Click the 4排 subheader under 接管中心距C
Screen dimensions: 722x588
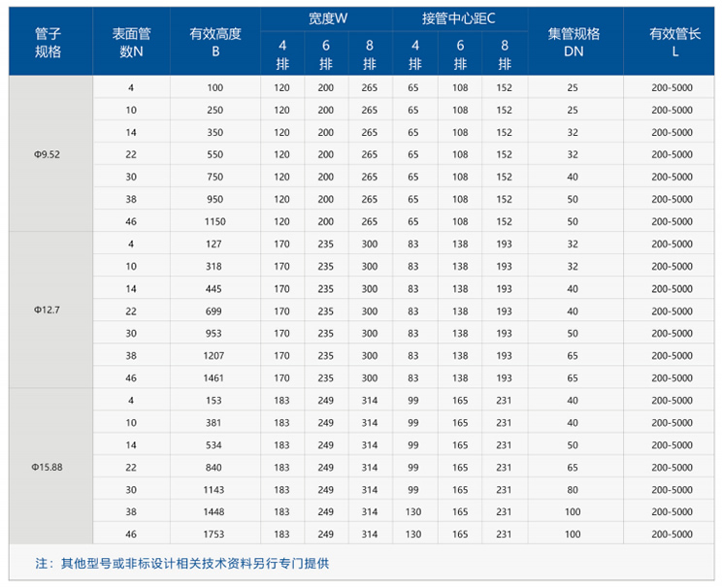point(415,54)
